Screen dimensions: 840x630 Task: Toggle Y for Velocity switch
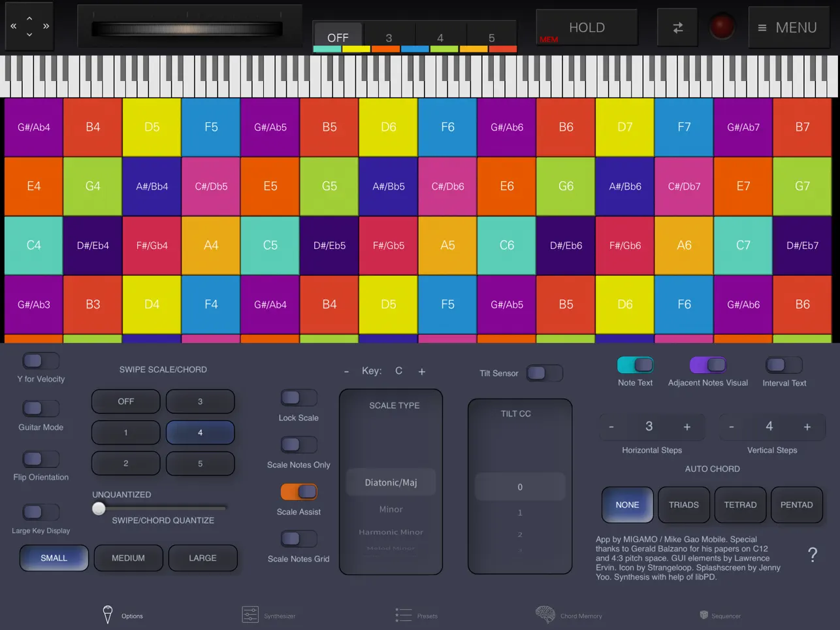point(40,361)
